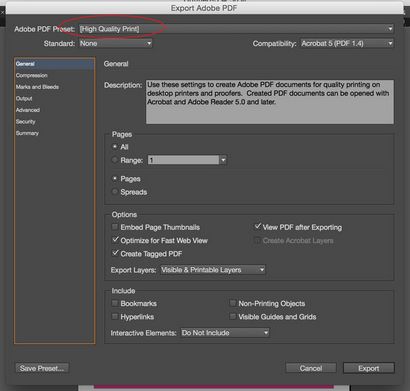Open the Adobe PDF Preset dropdown

click(236, 29)
